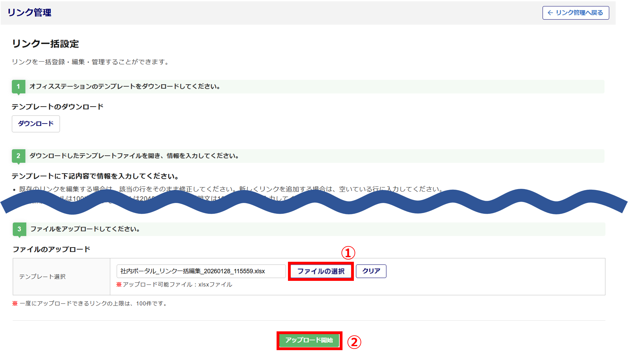Click the リンク管理へ戻る back button

[x=575, y=13]
